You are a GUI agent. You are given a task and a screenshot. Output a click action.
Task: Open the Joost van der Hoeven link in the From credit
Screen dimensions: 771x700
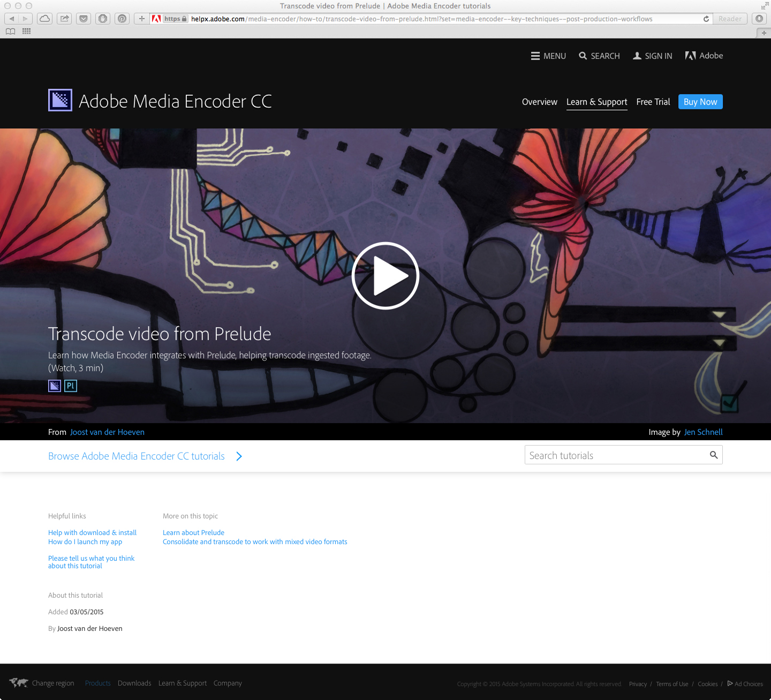pyautogui.click(x=107, y=432)
